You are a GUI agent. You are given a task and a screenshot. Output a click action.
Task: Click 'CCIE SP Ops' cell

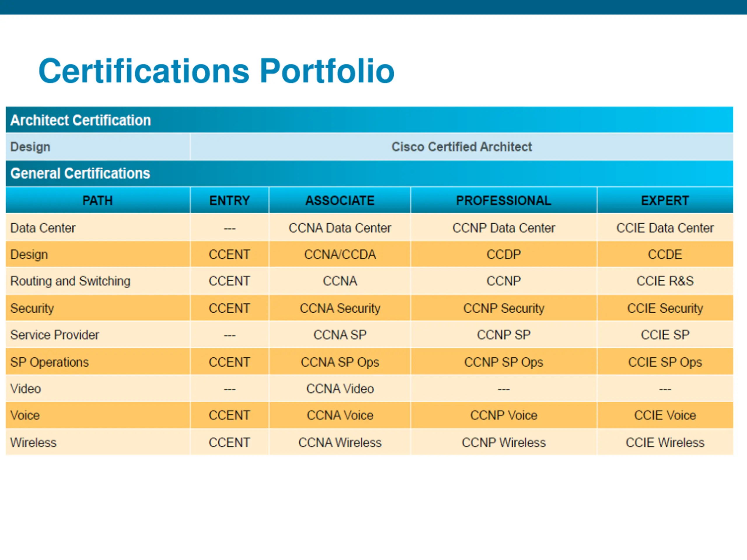[665, 362]
